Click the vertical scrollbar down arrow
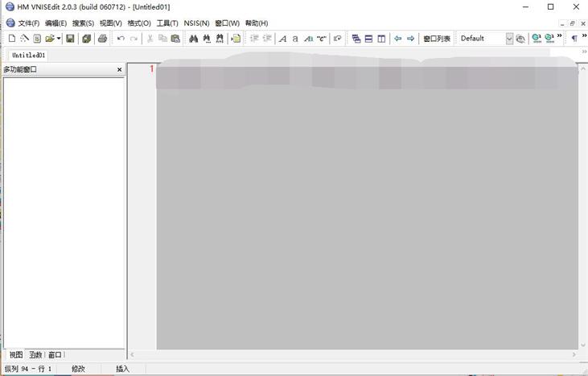This screenshot has height=376, width=588. coord(582,345)
